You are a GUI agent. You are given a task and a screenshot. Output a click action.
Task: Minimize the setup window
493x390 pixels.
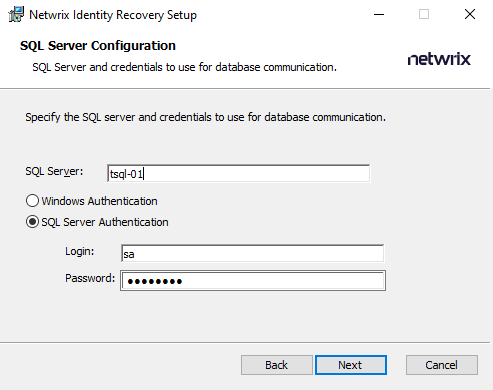click(x=379, y=14)
